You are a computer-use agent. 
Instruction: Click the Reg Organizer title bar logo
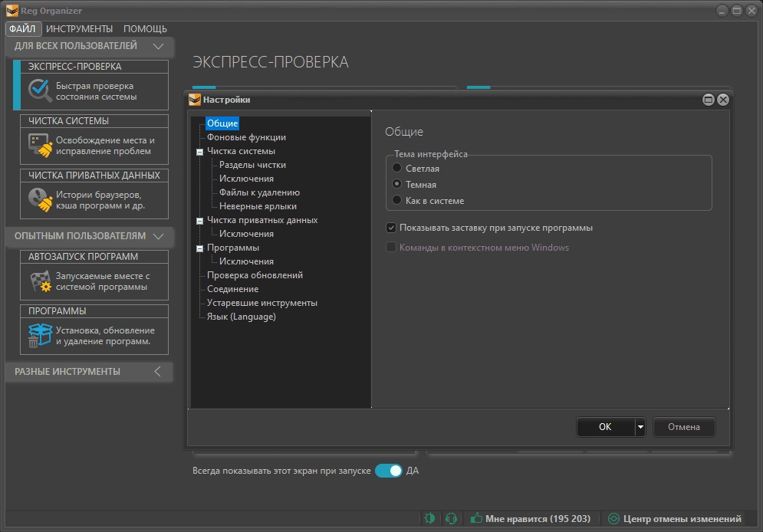[x=12, y=10]
